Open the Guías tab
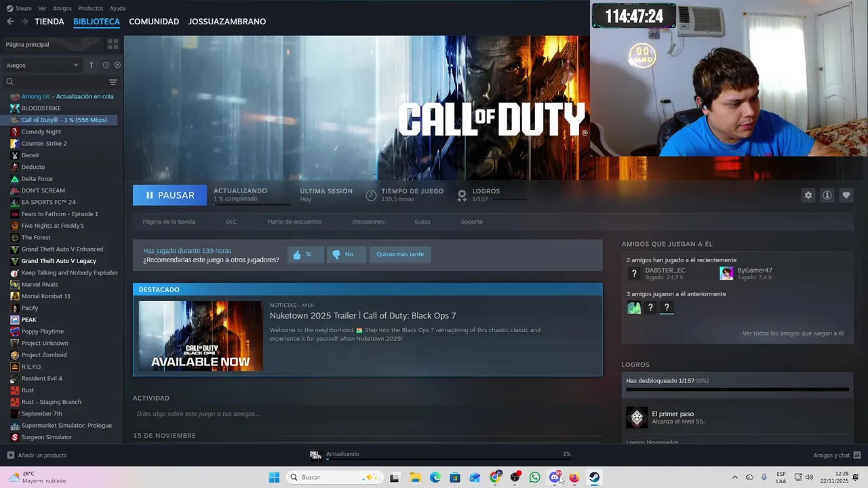This screenshot has height=488, width=868. [422, 222]
